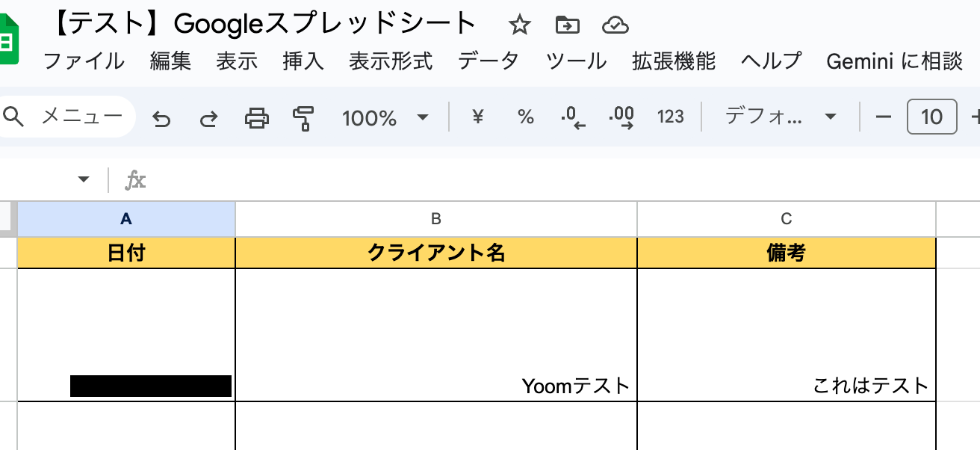
Task: Increase decimal places
Action: [x=621, y=117]
